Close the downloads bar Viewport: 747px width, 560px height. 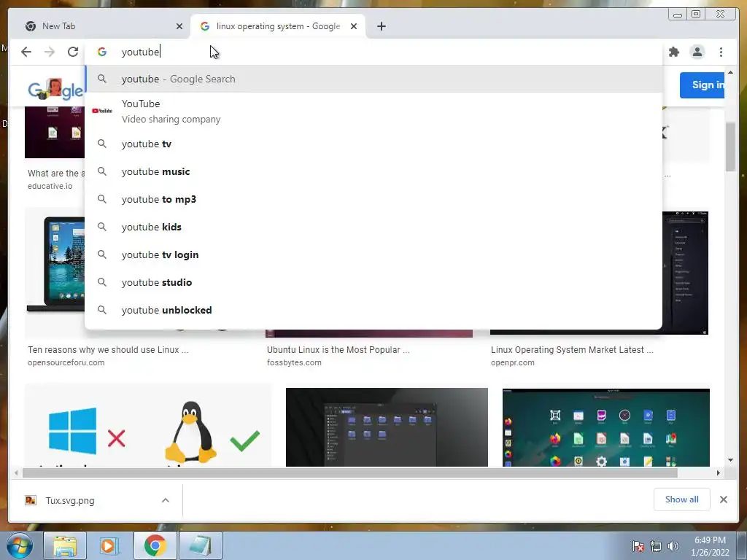click(x=723, y=499)
